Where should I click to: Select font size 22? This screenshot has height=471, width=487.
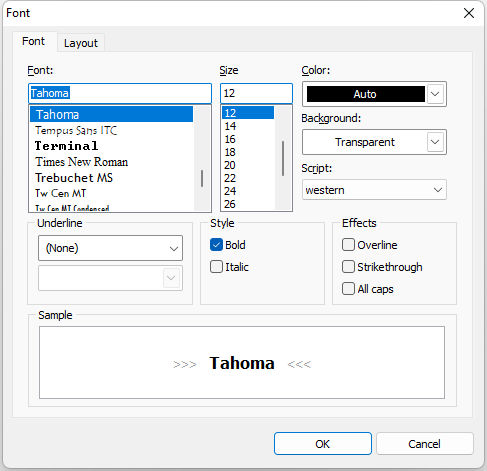click(x=248, y=178)
